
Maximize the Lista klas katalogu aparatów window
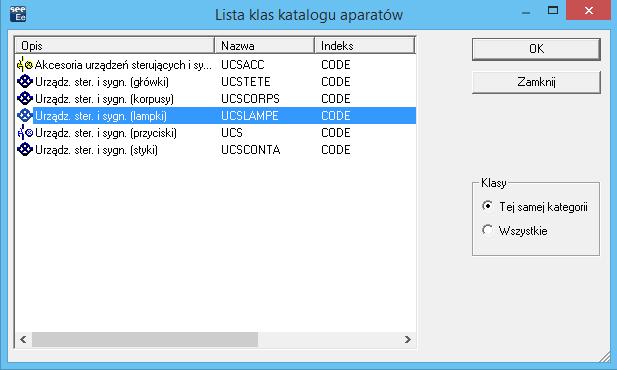click(553, 10)
